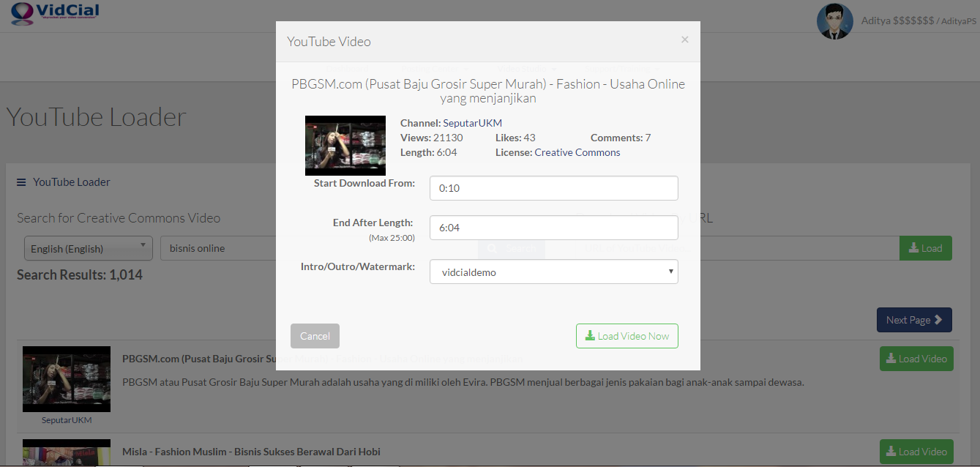Image resolution: width=980 pixels, height=467 pixels.
Task: Edit the End After Length field
Action: [553, 228]
